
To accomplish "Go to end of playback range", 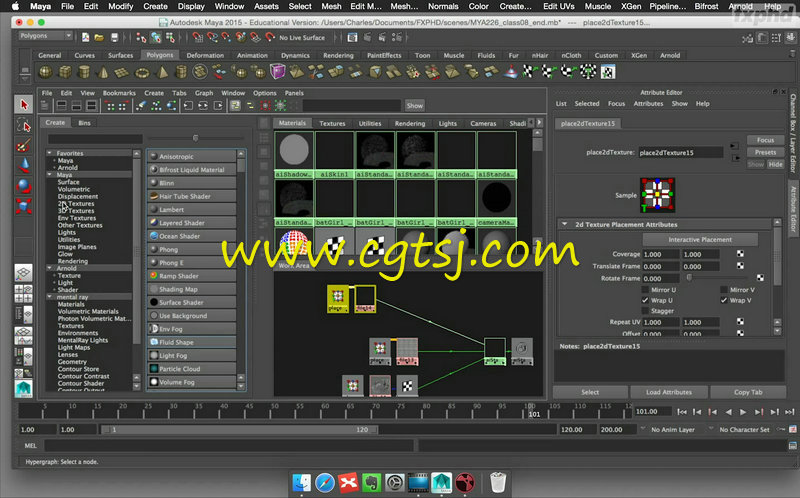I will (789, 412).
